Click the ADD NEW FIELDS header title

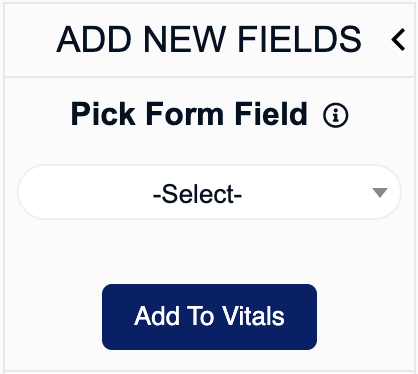pos(209,40)
